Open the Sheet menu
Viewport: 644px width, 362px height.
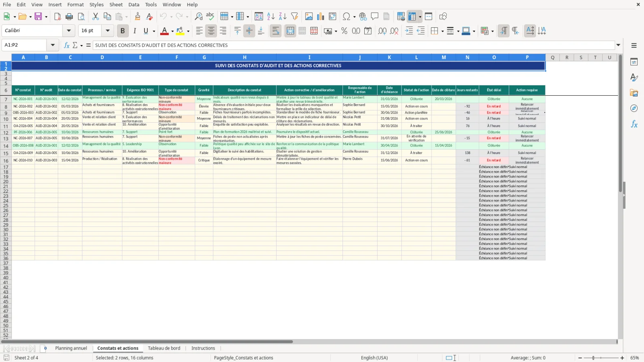(116, 4)
